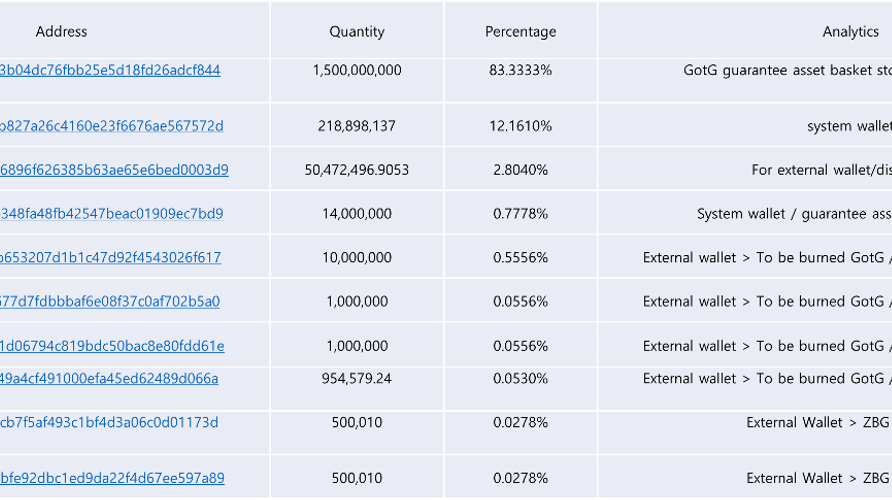Sort by the Quantity column header
892x500 pixels.
(x=357, y=32)
